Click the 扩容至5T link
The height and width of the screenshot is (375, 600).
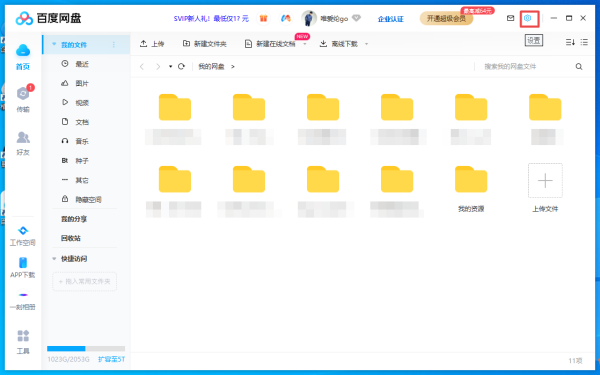(x=111, y=359)
